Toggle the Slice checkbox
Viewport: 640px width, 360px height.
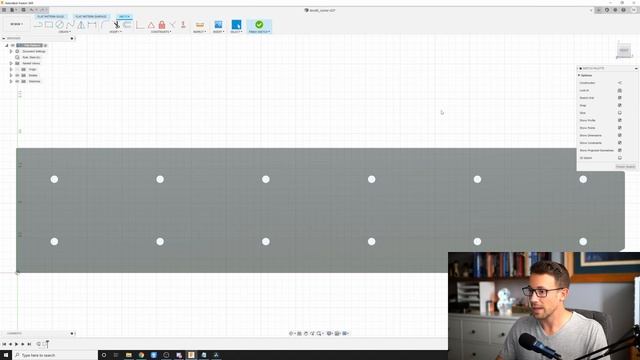620,113
